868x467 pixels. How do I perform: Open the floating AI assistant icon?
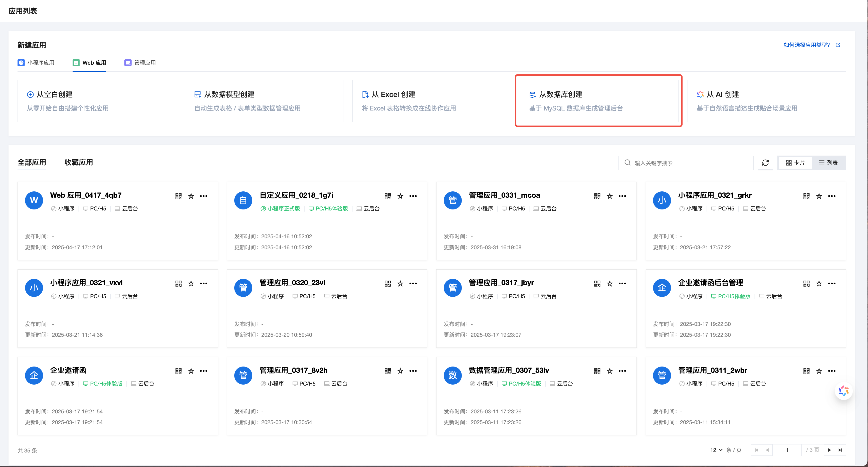click(843, 391)
